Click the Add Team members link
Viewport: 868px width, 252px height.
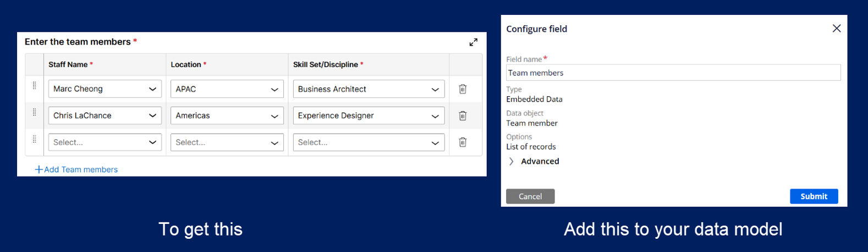pos(76,169)
